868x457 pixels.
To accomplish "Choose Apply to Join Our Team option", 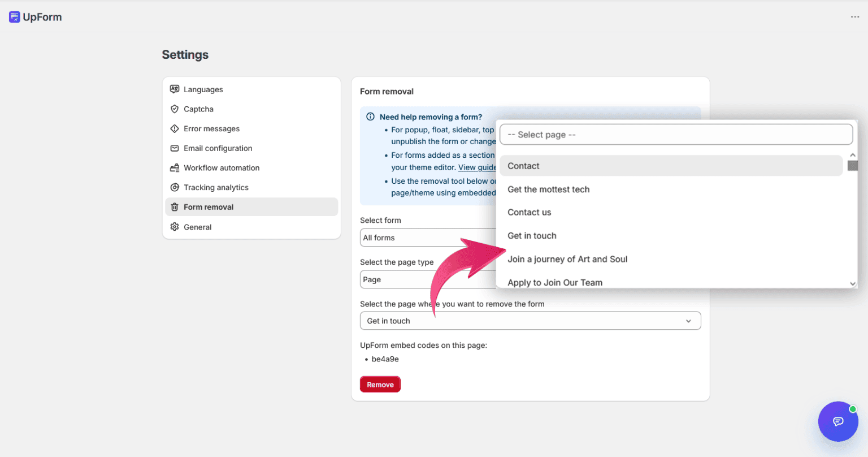I will point(671,282).
